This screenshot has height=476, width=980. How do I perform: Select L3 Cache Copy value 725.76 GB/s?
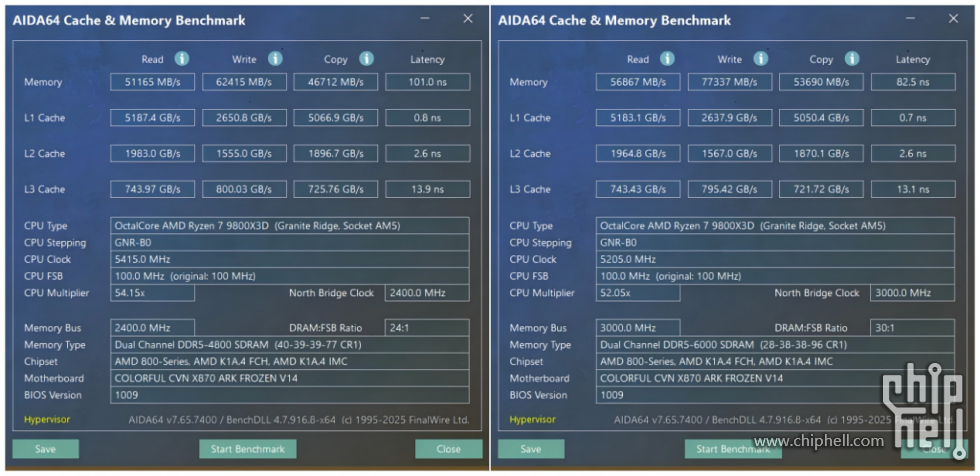336,189
